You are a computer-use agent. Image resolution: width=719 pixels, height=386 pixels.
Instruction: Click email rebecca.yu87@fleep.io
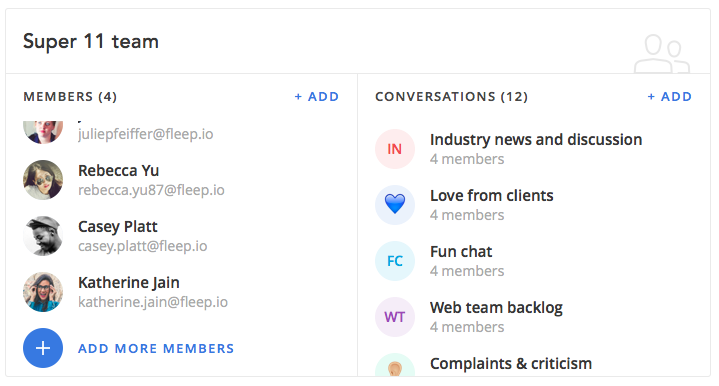click(x=151, y=190)
